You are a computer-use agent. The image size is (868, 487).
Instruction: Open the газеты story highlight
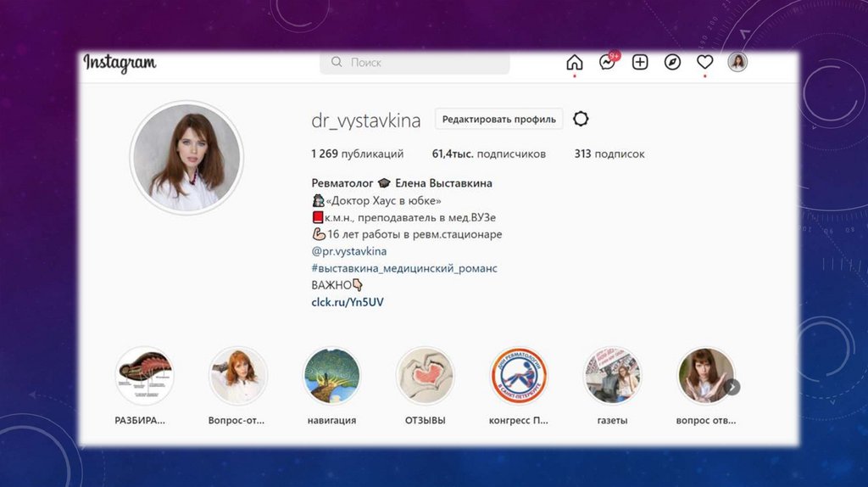[612, 375]
